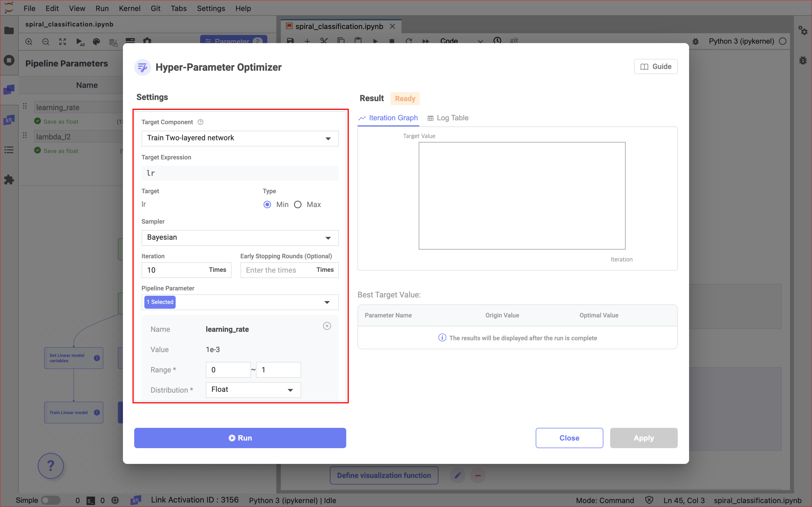Image resolution: width=812 pixels, height=507 pixels.
Task: Open the Target Component dropdown
Action: (240, 138)
